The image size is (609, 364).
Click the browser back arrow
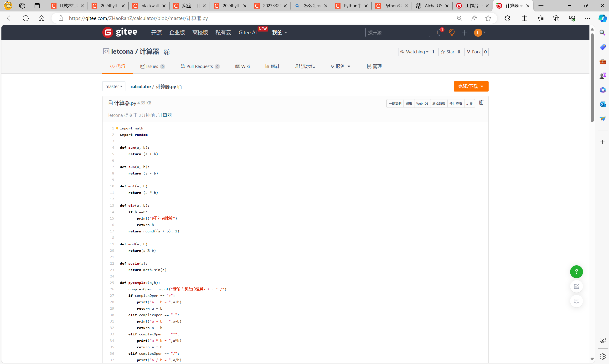(10, 18)
